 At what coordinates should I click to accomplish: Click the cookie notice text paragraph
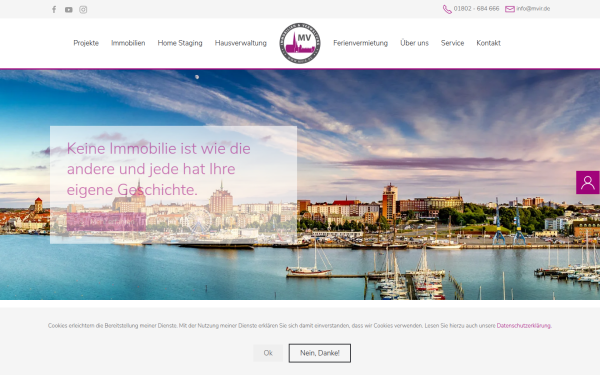tap(300, 326)
